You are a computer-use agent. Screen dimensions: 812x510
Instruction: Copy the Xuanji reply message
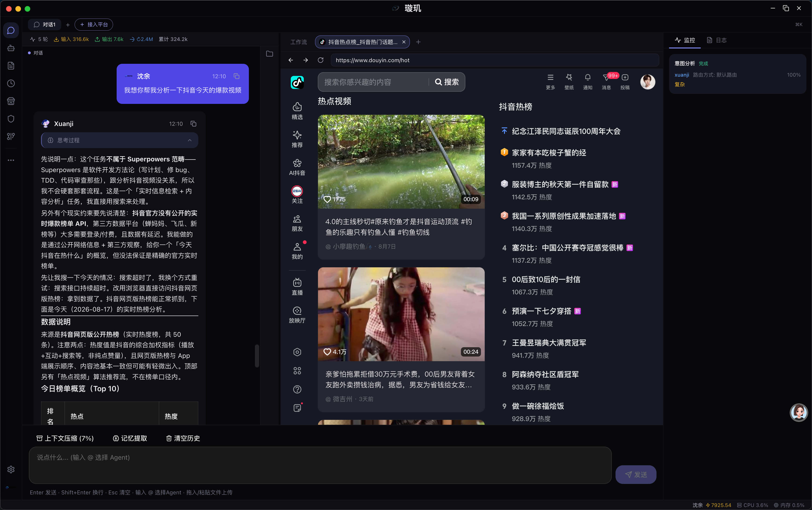[x=193, y=124]
